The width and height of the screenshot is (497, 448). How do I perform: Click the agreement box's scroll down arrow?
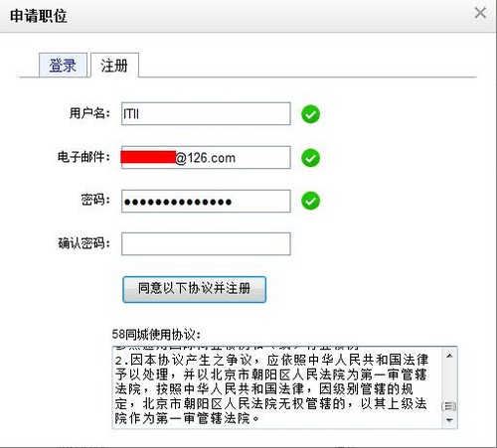click(449, 420)
